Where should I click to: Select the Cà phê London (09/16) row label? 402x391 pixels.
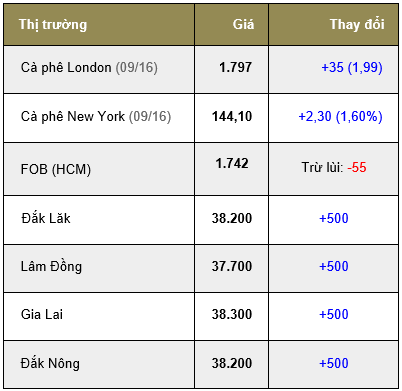(x=89, y=68)
